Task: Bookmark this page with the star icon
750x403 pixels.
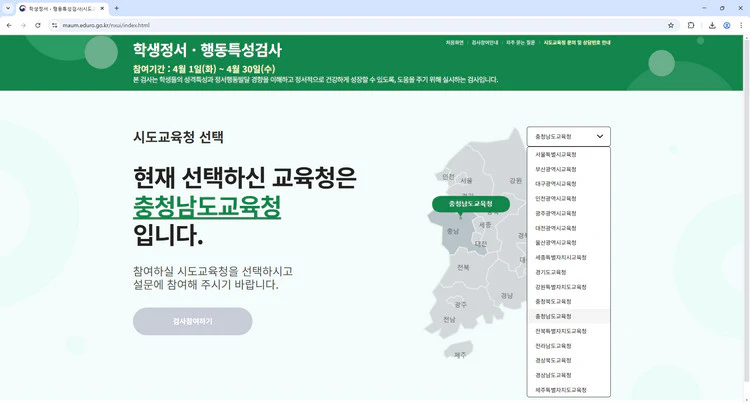Action: (670, 25)
